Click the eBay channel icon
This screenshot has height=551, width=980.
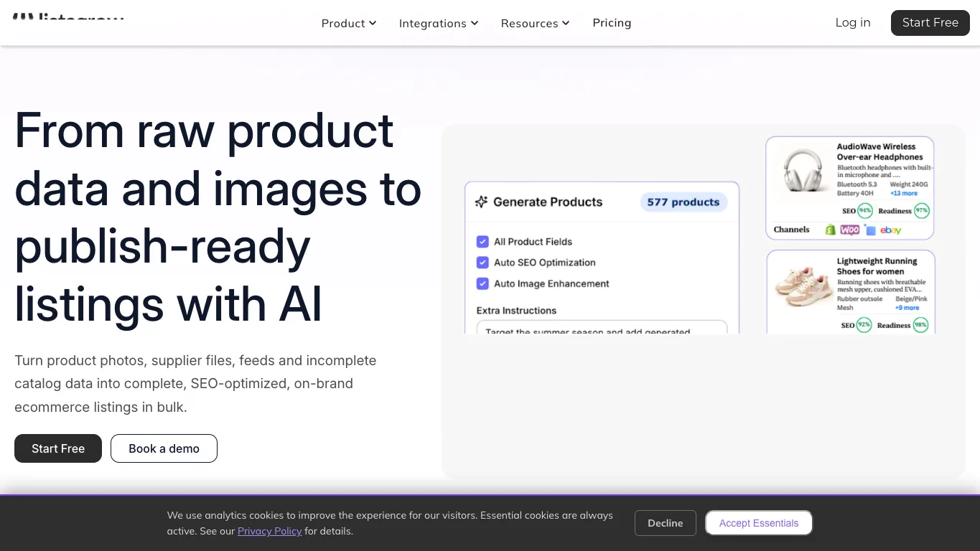[x=890, y=230]
